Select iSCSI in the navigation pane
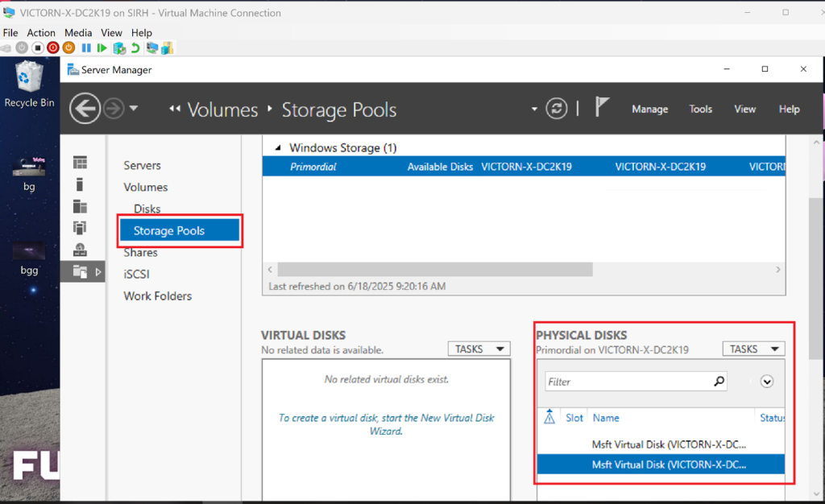The image size is (825, 504). point(136,274)
